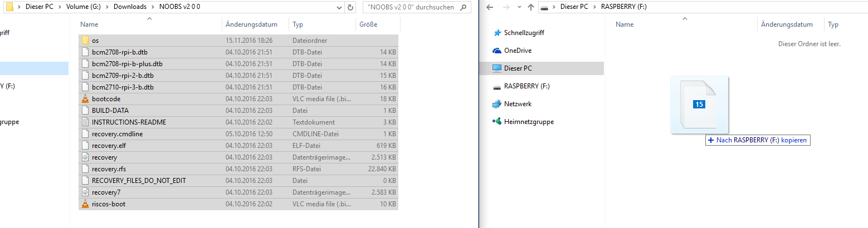Select RASPBERRY (F:) drive in sidebar
868x228 pixels.
coord(526,86)
